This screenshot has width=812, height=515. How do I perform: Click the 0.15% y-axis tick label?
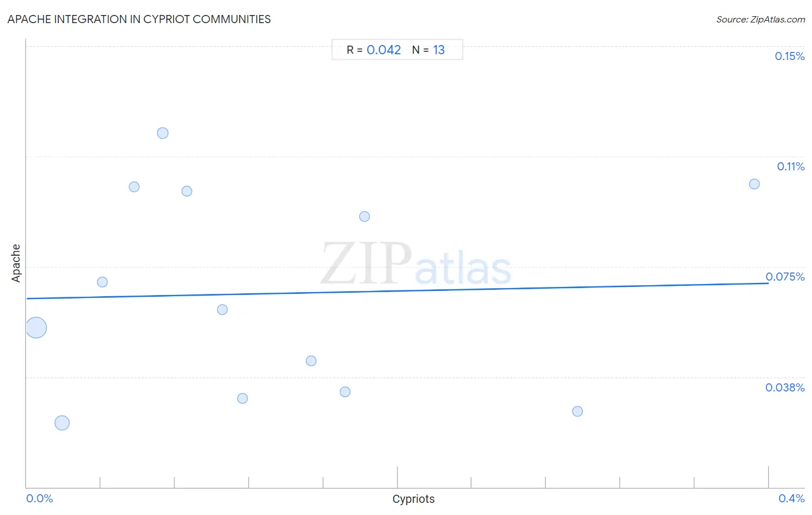pyautogui.click(x=789, y=56)
